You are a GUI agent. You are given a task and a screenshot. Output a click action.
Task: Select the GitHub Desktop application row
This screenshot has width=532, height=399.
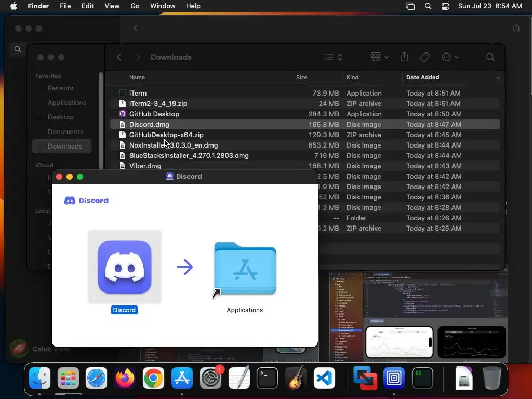coord(304,114)
